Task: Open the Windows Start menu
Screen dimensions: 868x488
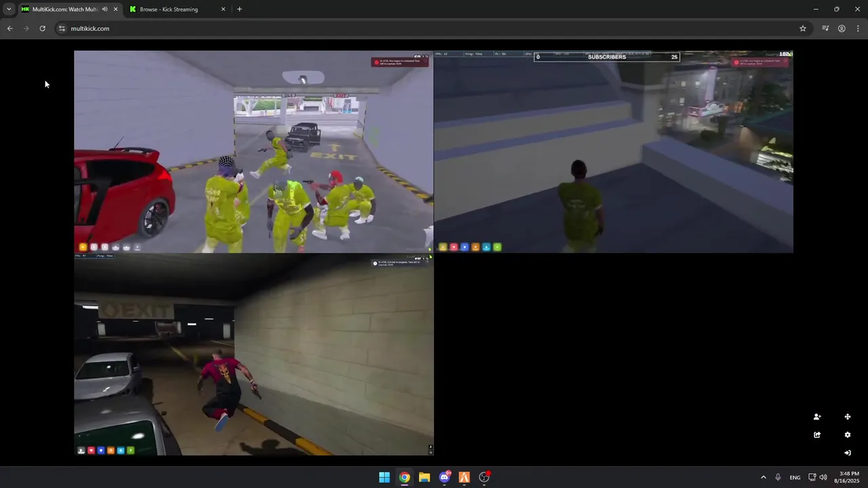Action: 384,477
